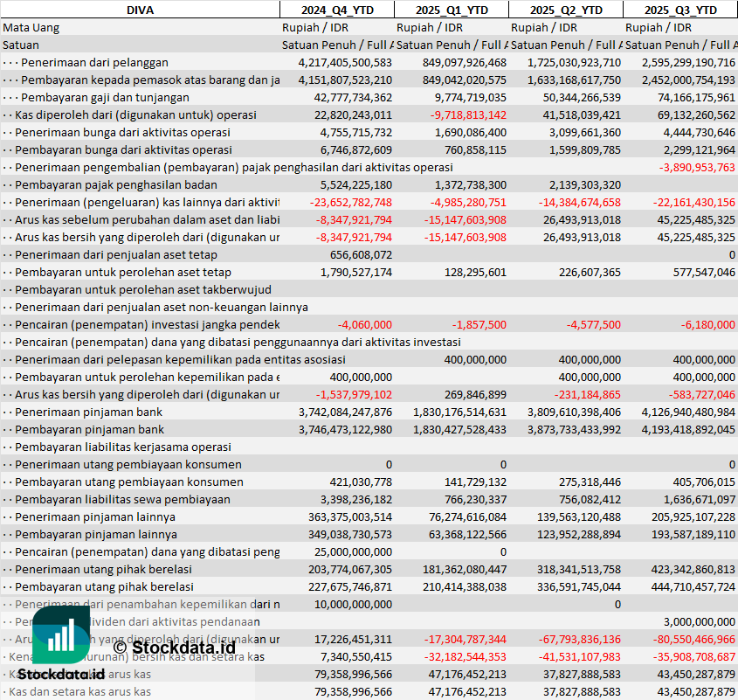Select value 3,000,000,000
738x700 pixels.
point(700,622)
